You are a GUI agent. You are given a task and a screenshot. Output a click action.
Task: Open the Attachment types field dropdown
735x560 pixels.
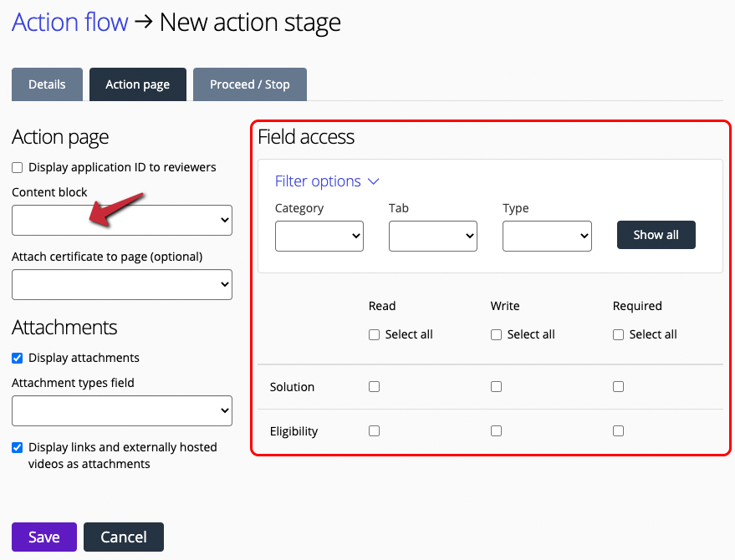(122, 410)
